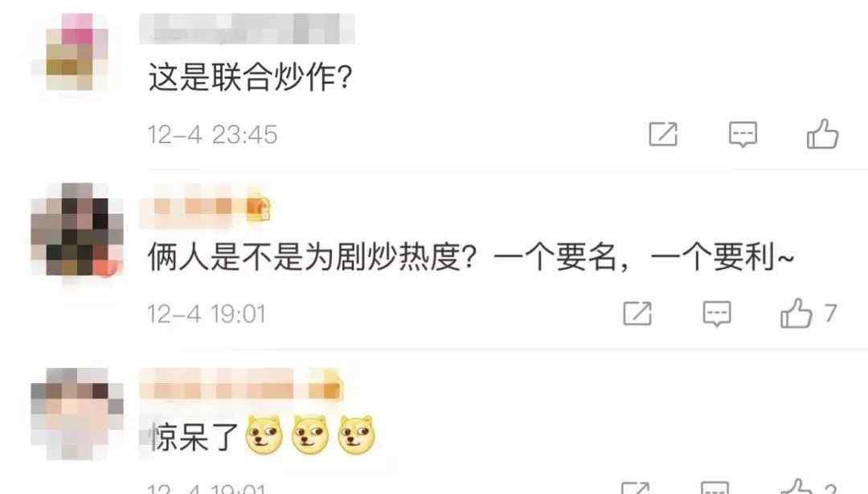Viewport: 868px width, 494px height.
Task: Like the comment with 7 likes
Action: 796,312
